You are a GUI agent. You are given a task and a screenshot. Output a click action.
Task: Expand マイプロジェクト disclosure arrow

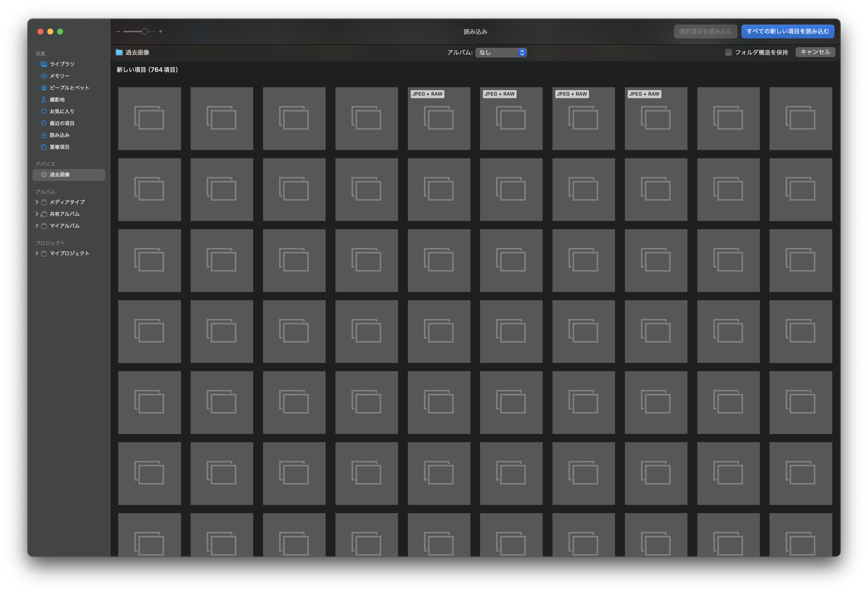pos(37,253)
